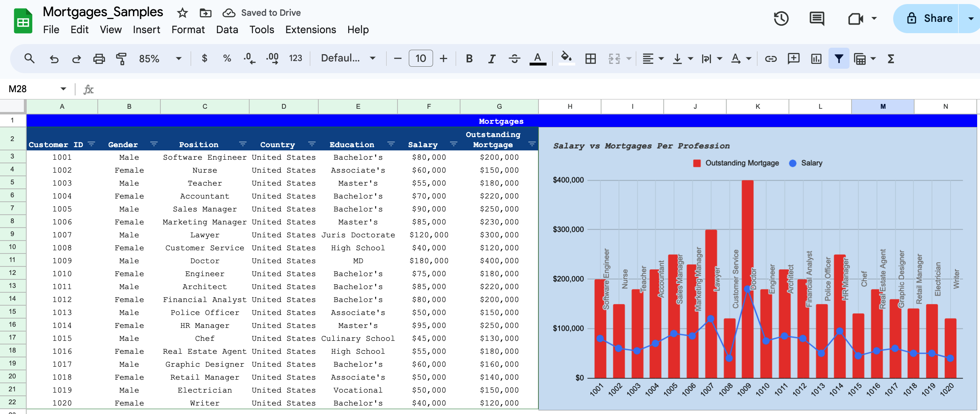Click the Share button
Image resolution: width=980 pixels, height=414 pixels.
click(x=929, y=19)
